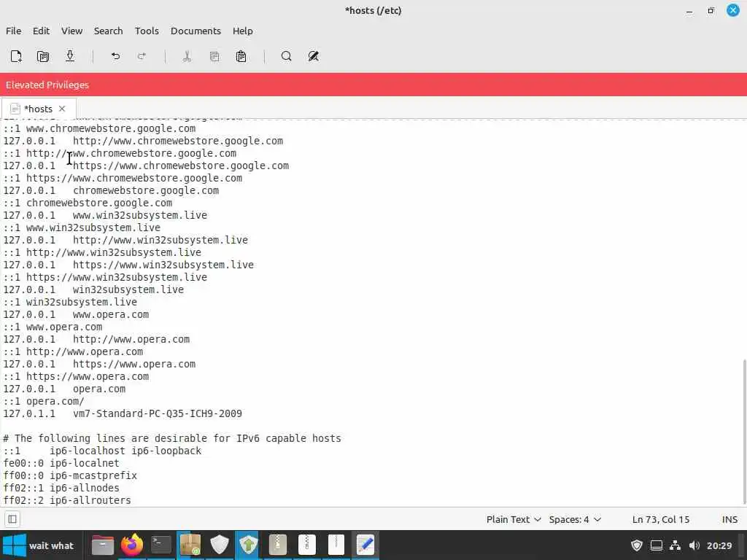This screenshot has width=747, height=560.
Task: Click '127.0.0.1 chromewebstore.google.com' line
Action: [111, 191]
